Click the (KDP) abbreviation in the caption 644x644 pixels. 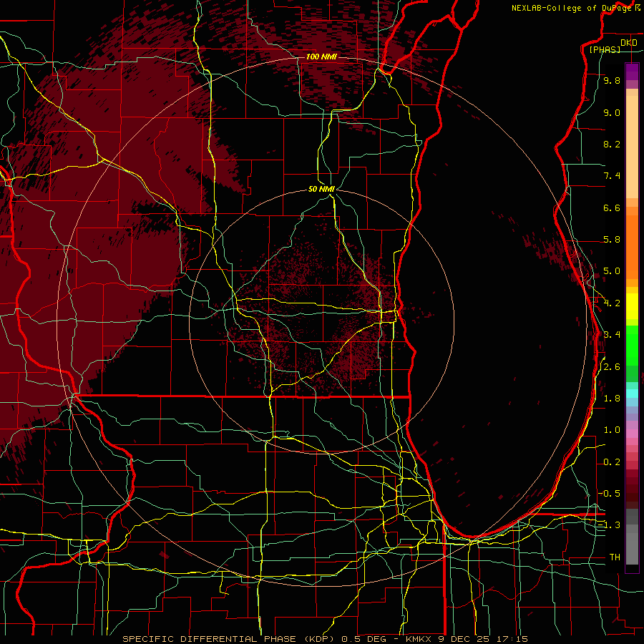[318, 639]
